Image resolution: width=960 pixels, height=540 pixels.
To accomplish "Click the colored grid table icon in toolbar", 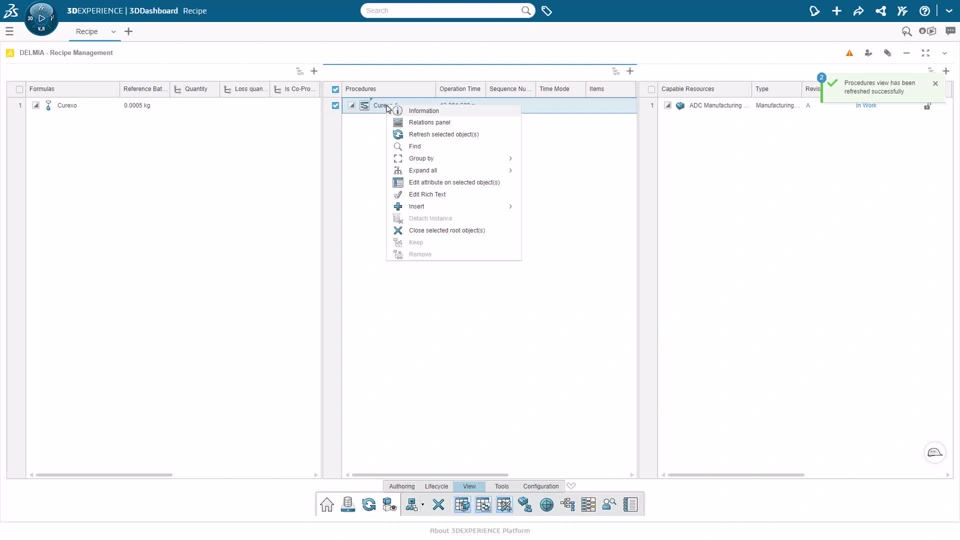I will click(588, 504).
